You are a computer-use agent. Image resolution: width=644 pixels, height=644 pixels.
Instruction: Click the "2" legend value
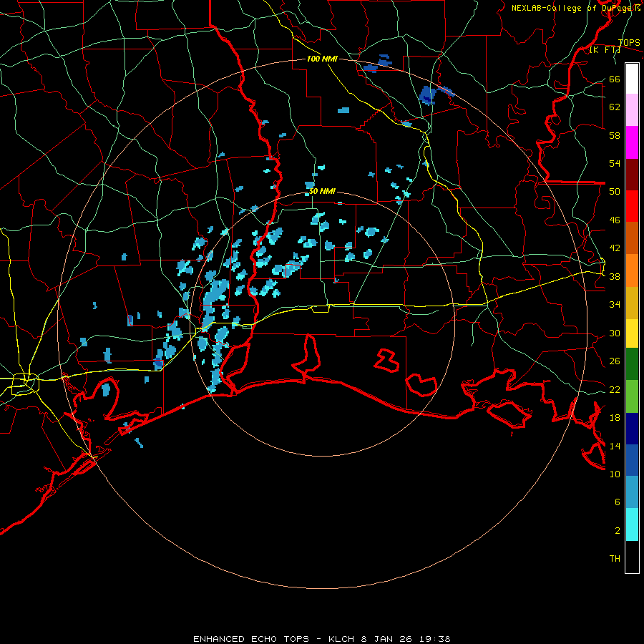[618, 531]
